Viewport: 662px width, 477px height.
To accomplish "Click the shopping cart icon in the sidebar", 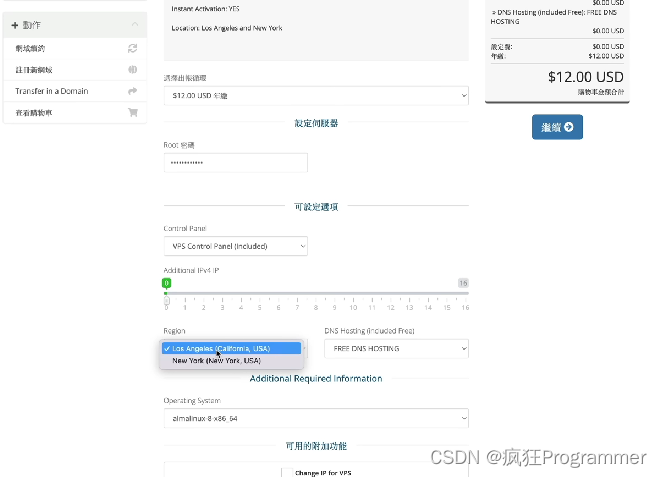I will pyautogui.click(x=132, y=113).
